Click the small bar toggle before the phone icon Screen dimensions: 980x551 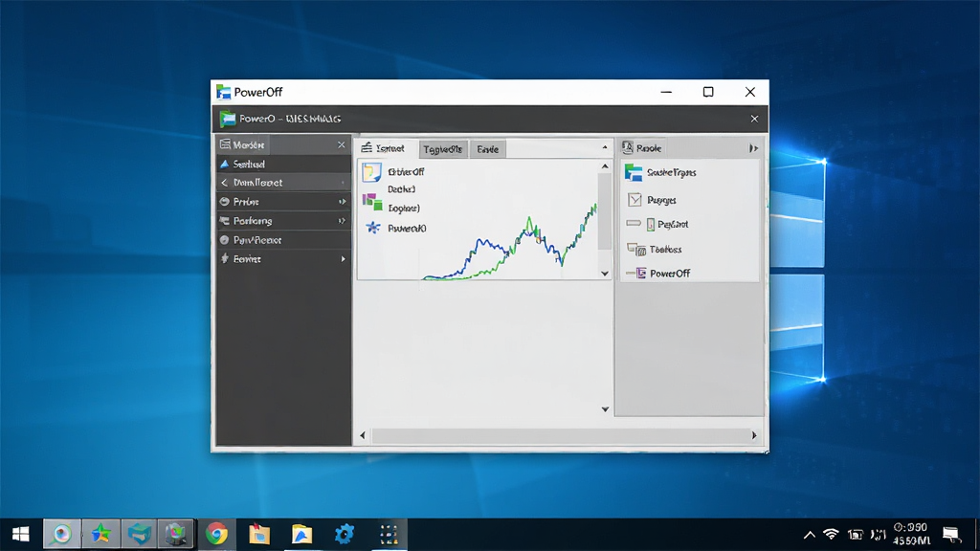[634, 223]
